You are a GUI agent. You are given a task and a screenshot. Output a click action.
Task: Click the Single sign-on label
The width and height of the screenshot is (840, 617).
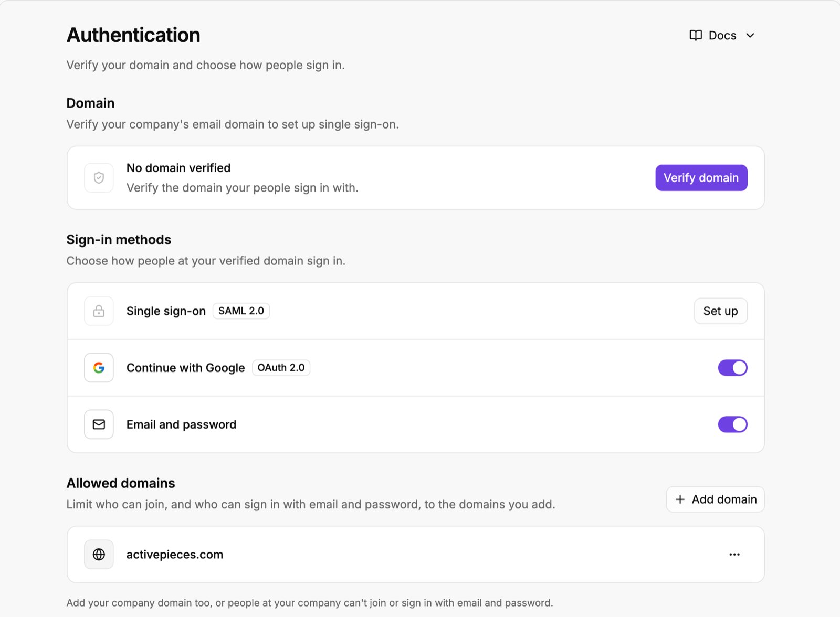pos(166,311)
